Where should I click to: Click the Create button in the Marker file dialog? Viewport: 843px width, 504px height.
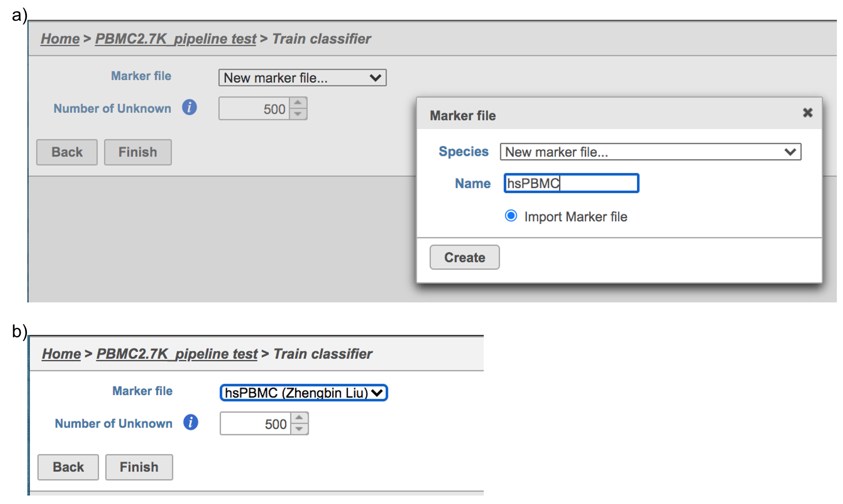pyautogui.click(x=464, y=257)
